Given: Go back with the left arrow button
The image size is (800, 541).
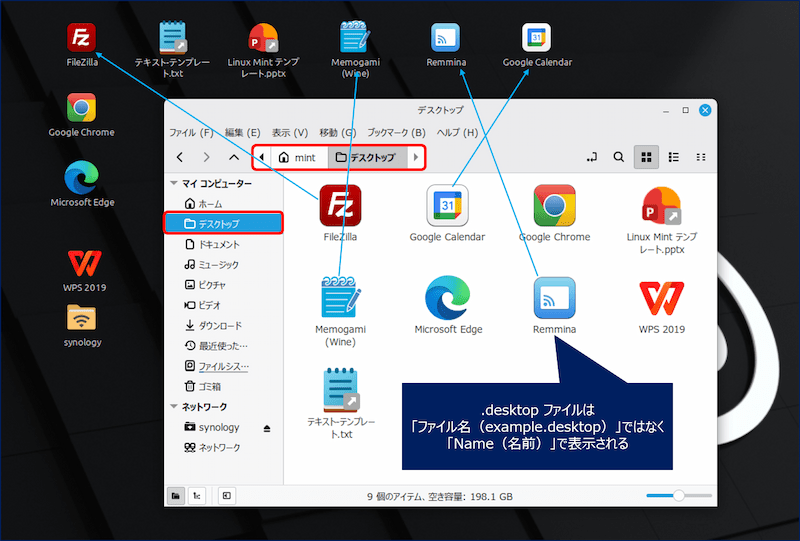Looking at the screenshot, I should click(180, 157).
